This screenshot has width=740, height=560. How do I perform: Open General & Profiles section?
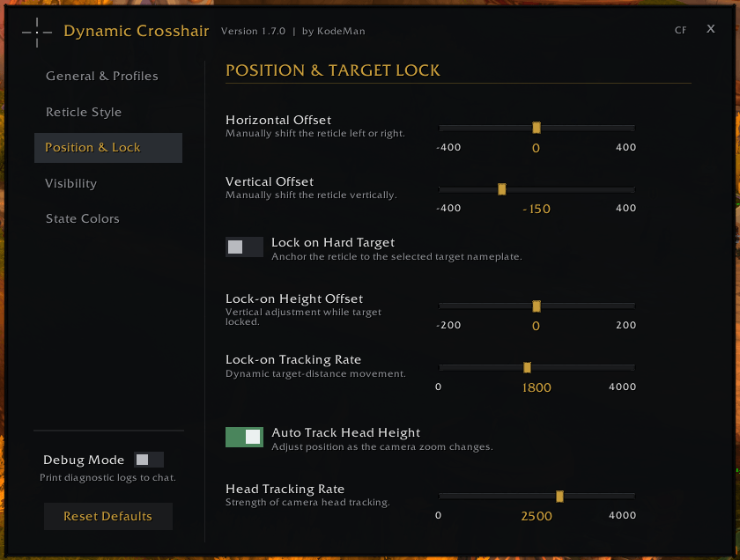pyautogui.click(x=102, y=76)
